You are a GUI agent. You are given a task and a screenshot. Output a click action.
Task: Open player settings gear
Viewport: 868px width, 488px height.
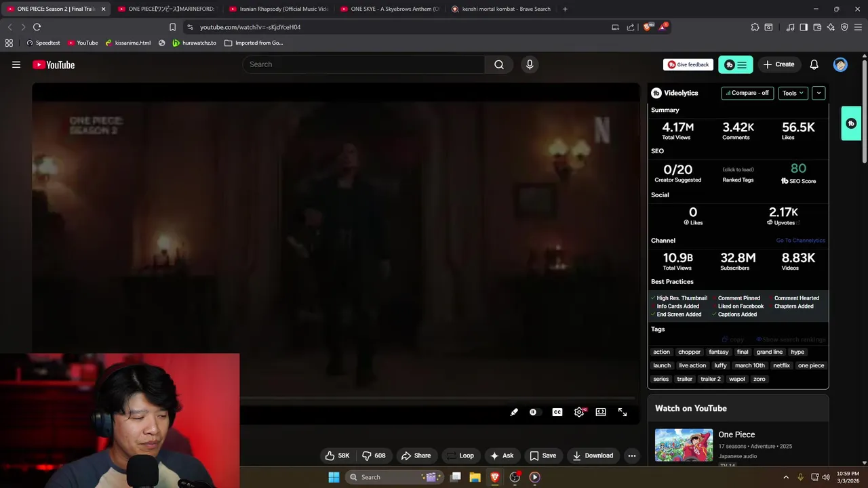coord(579,412)
